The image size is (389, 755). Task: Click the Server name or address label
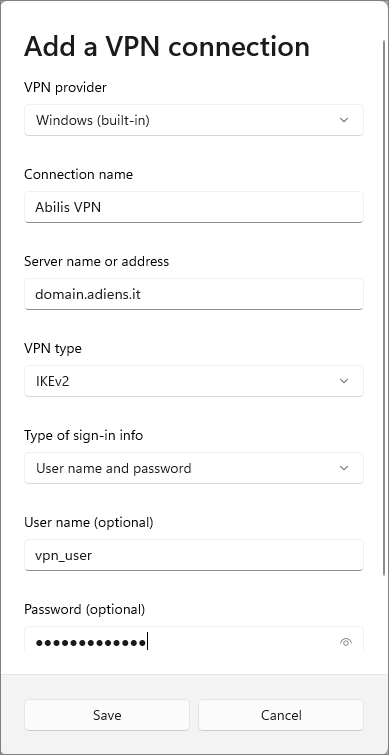pos(96,261)
